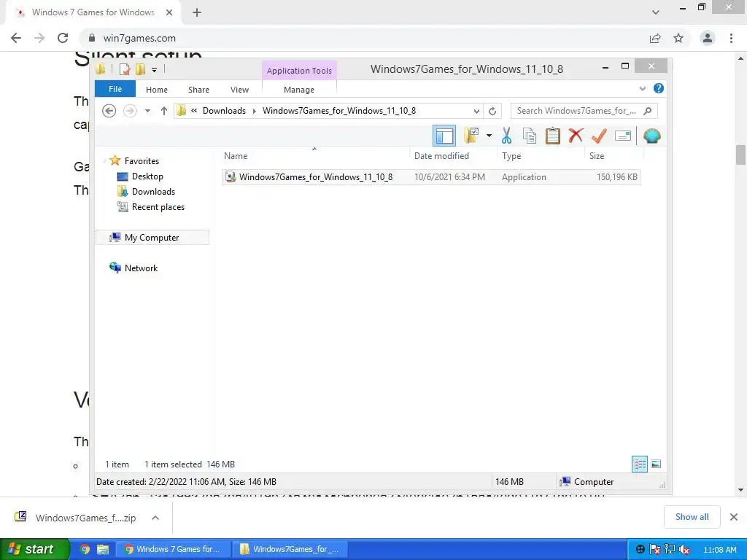The image size is (747, 560).
Task: Sort by Date modified column header
Action: point(453,156)
